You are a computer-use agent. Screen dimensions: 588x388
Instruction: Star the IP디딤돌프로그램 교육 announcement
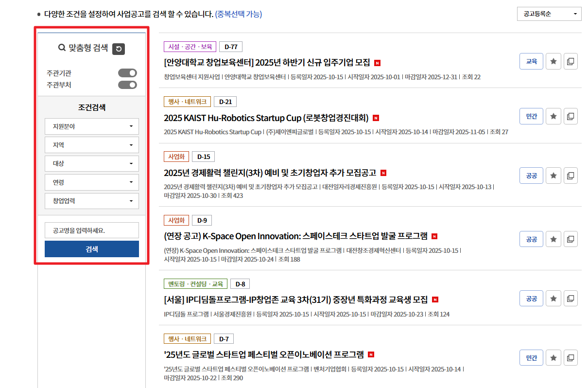tap(553, 298)
